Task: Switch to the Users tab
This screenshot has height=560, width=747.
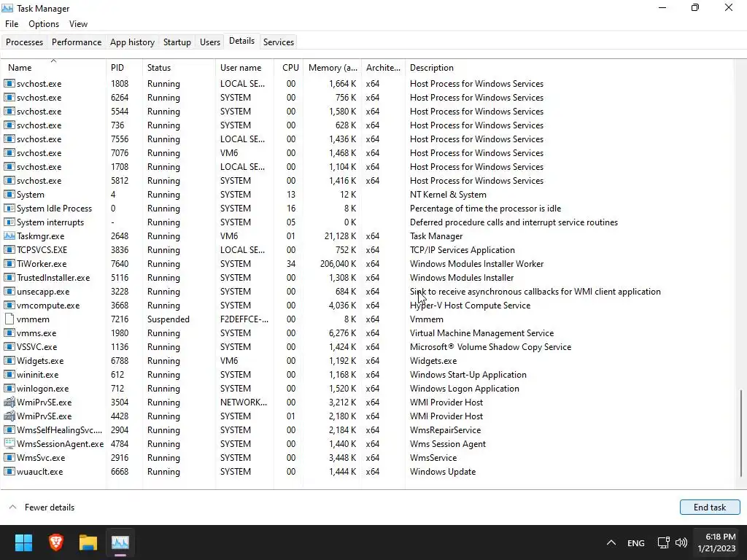Action: 209,42
